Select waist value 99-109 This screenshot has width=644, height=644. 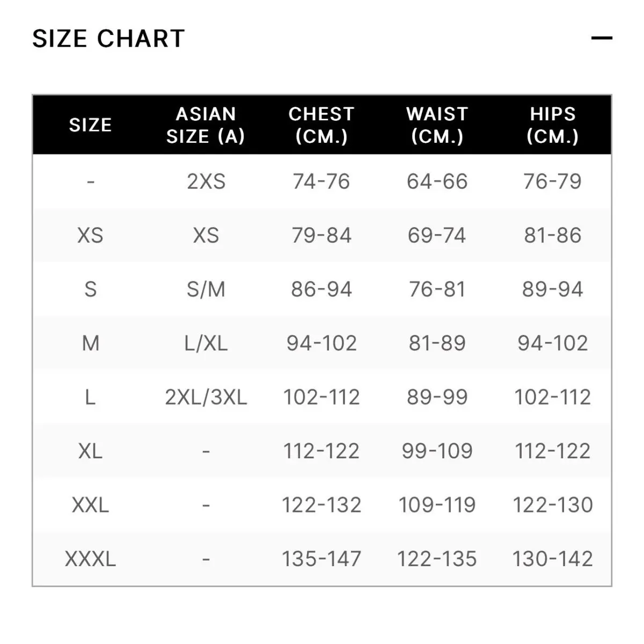pos(437,451)
